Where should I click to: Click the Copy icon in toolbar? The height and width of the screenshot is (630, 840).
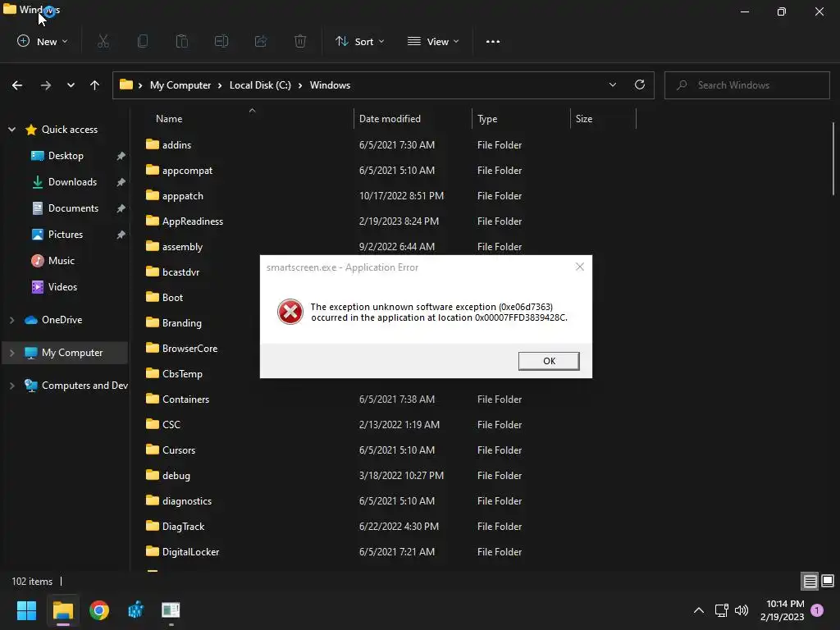[143, 41]
